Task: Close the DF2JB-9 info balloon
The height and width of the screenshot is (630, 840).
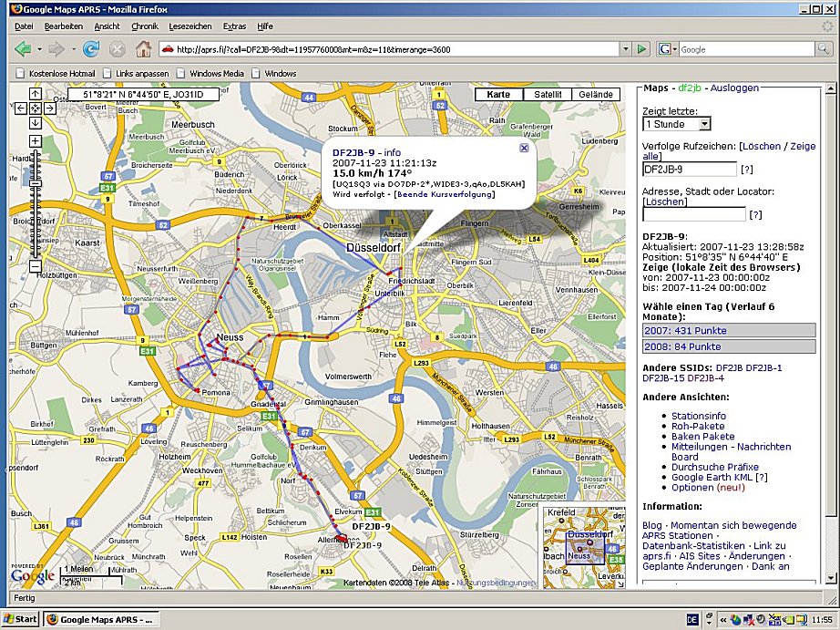Action: point(524,148)
